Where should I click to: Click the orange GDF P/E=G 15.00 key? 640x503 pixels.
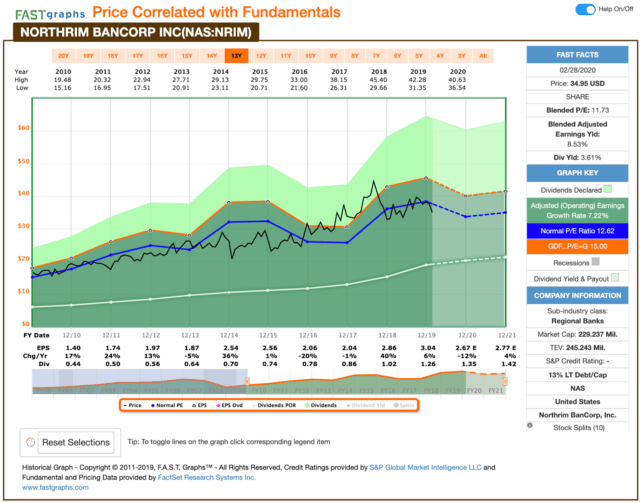coord(577,247)
